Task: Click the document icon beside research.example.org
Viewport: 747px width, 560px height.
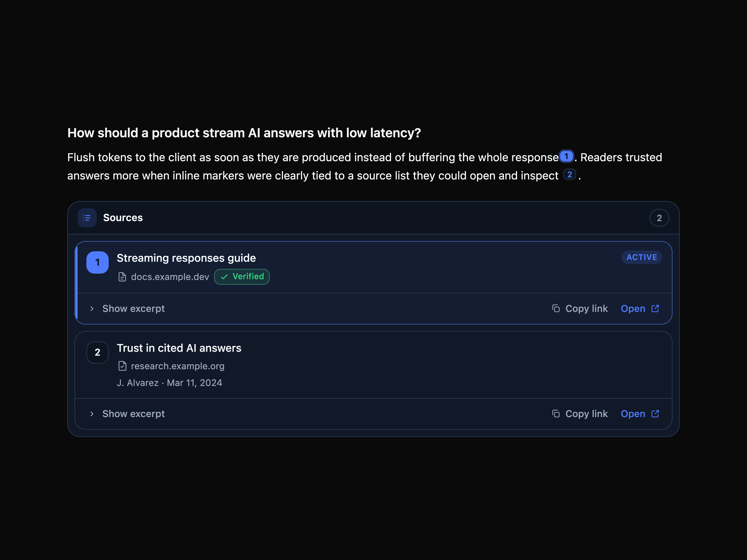Action: [x=122, y=366]
